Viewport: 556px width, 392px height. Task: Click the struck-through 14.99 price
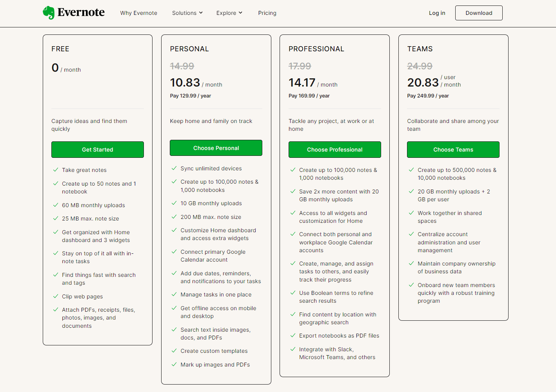click(x=182, y=66)
